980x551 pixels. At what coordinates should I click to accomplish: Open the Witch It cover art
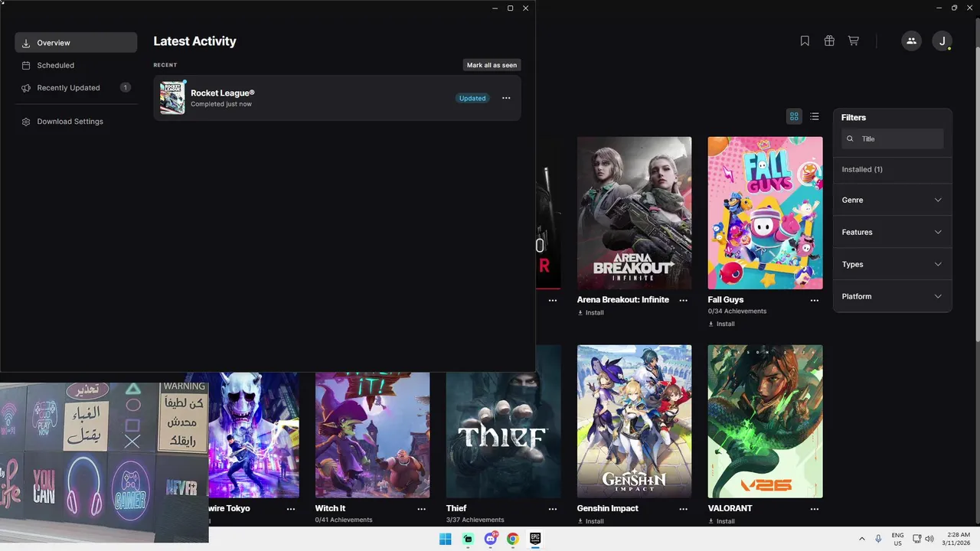click(x=372, y=435)
